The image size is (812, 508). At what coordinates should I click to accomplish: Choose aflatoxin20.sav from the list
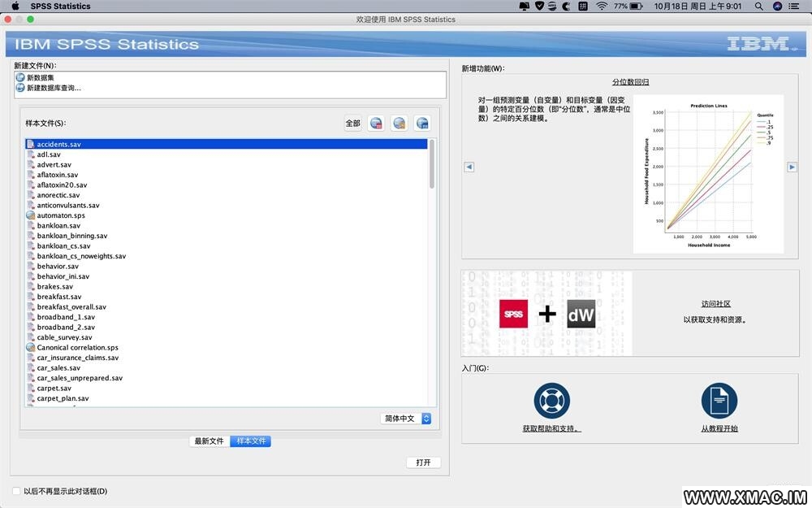[x=227, y=185]
